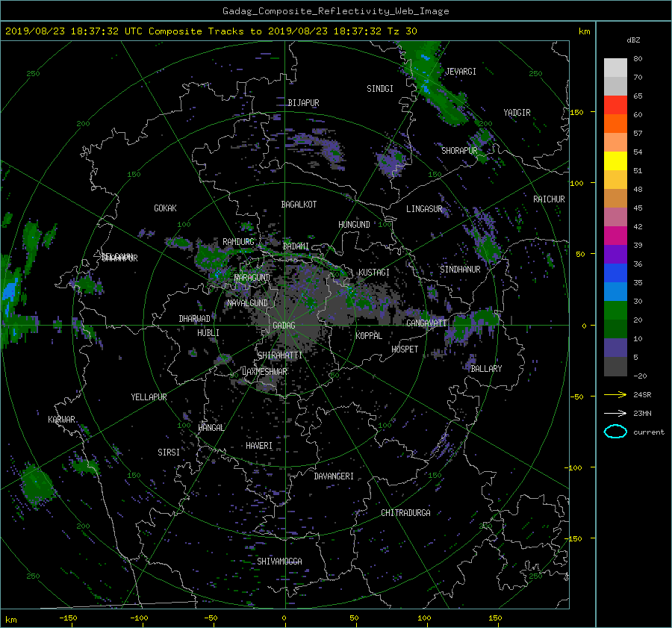Click the HOSPET label

(x=405, y=349)
